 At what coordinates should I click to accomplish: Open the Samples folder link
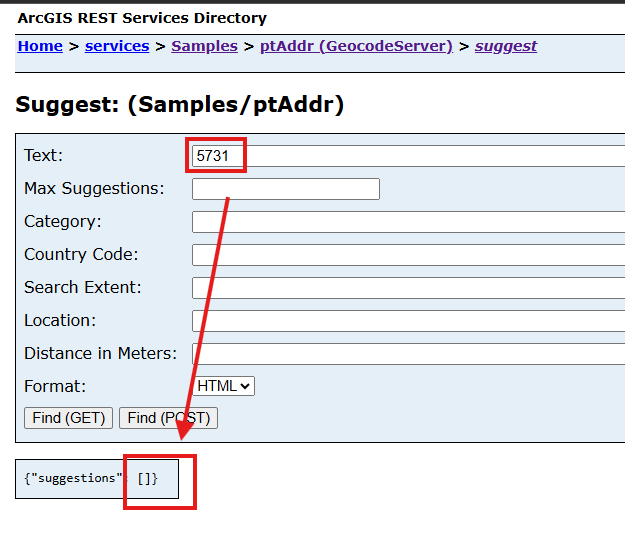[204, 46]
